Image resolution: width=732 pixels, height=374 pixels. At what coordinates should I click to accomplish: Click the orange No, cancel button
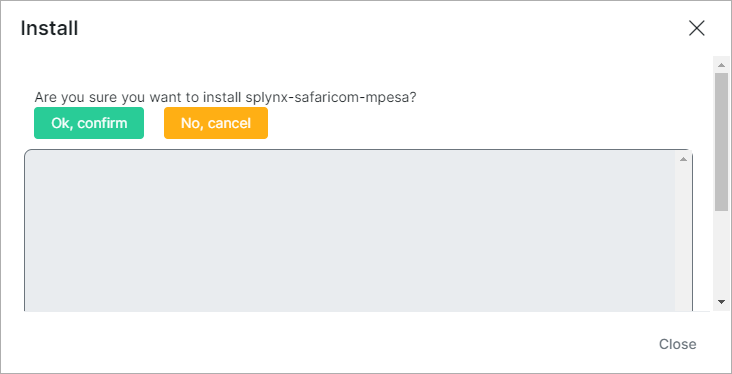pos(216,123)
